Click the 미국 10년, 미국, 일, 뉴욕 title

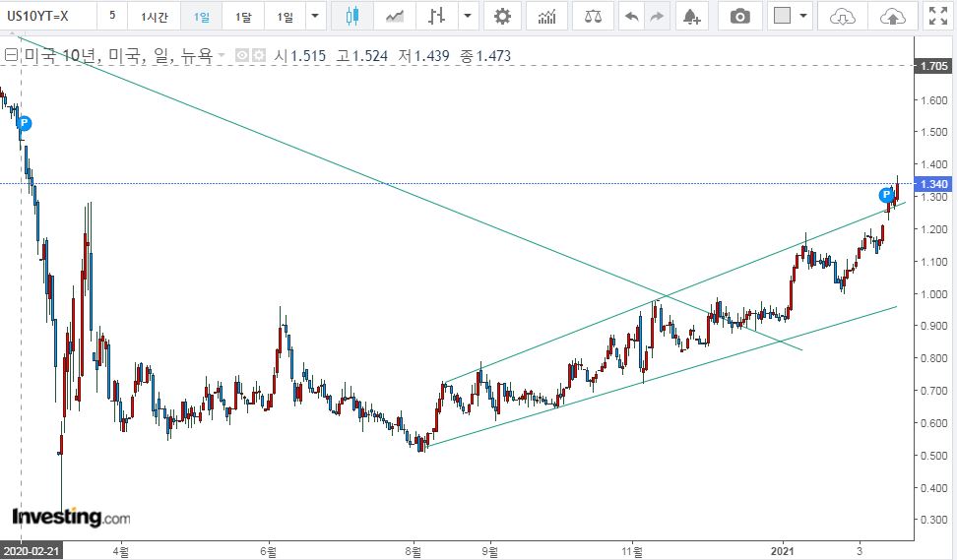[118, 55]
